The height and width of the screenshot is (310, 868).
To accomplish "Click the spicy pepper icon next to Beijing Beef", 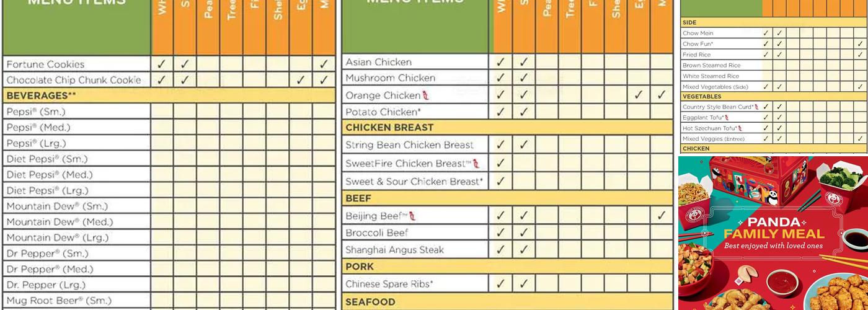I will click(412, 216).
